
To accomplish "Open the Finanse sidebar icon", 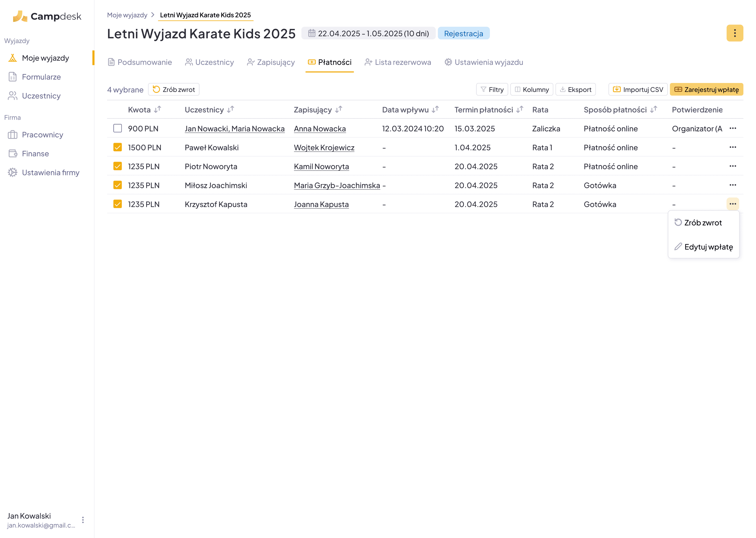I will [13, 154].
